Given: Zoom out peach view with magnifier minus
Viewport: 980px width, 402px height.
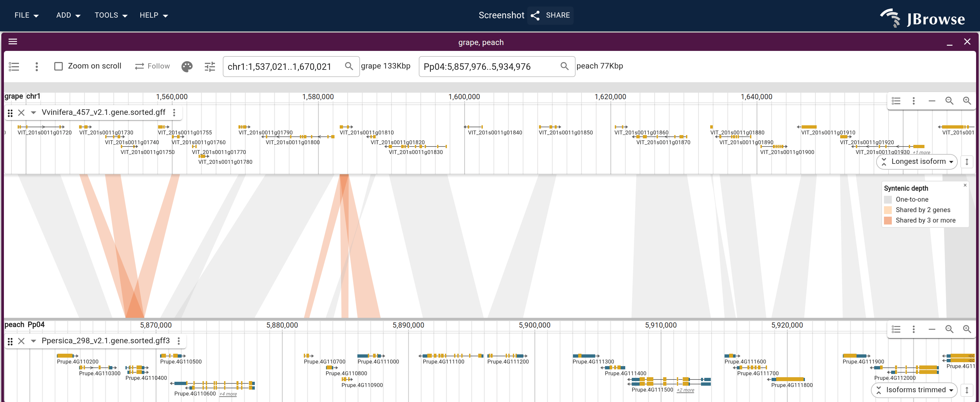Looking at the screenshot, I should [949, 329].
